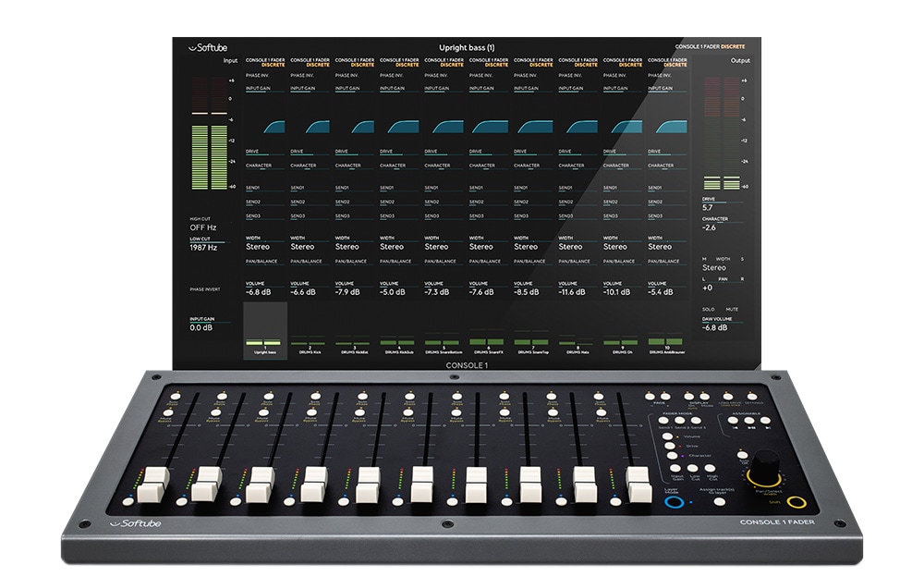Click the hardware fader cap of channel 8

click(x=529, y=485)
